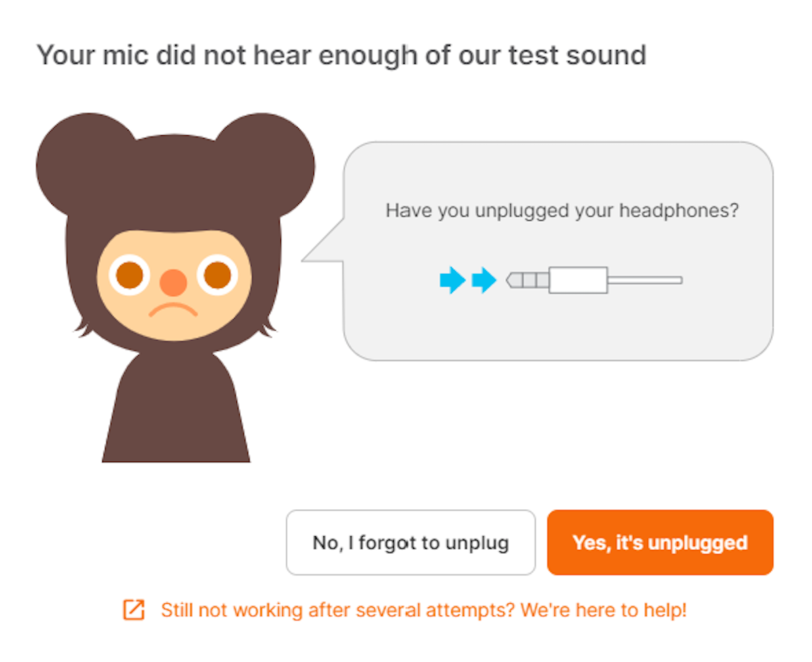Image resolution: width=812 pixels, height=662 pixels.
Task: Choose "No, I forgot to unplug"
Action: pos(411,542)
